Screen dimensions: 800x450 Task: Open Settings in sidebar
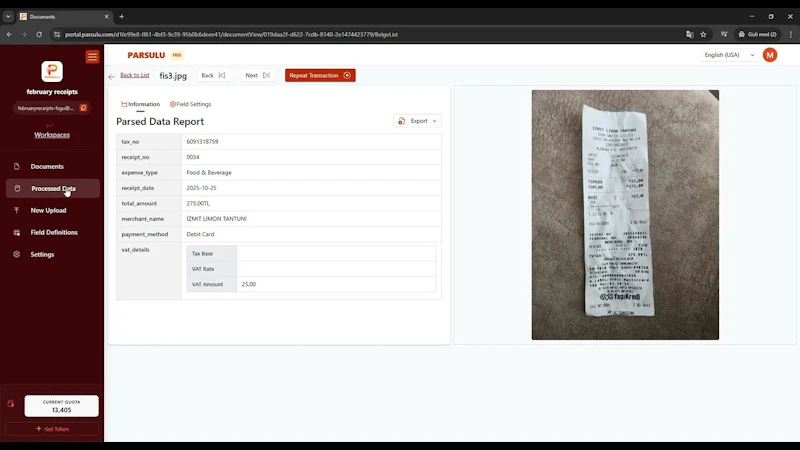(42, 254)
